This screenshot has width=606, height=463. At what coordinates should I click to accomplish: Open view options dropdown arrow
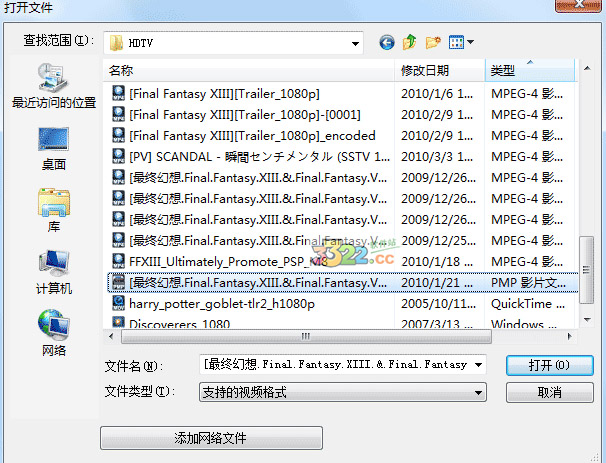tap(470, 42)
